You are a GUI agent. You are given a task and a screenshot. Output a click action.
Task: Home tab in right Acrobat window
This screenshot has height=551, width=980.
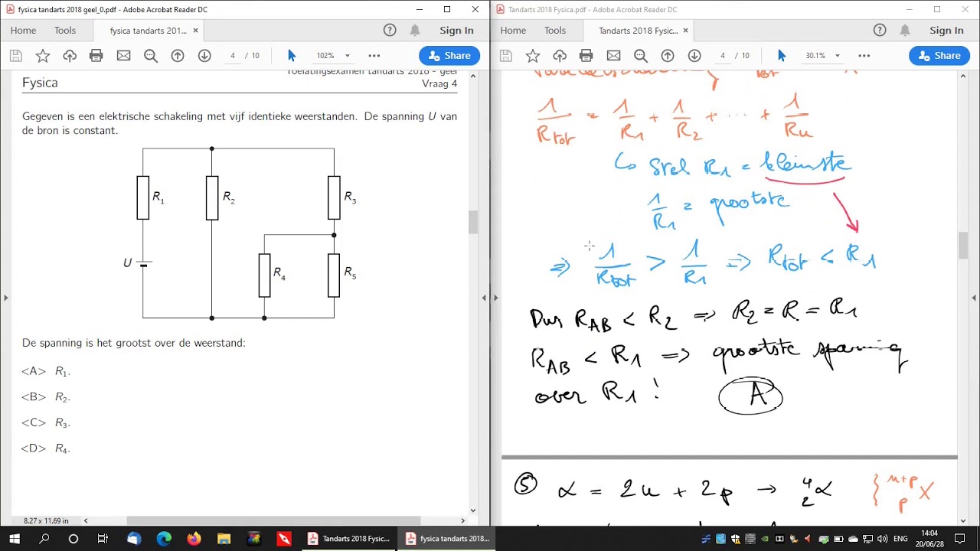pyautogui.click(x=513, y=31)
